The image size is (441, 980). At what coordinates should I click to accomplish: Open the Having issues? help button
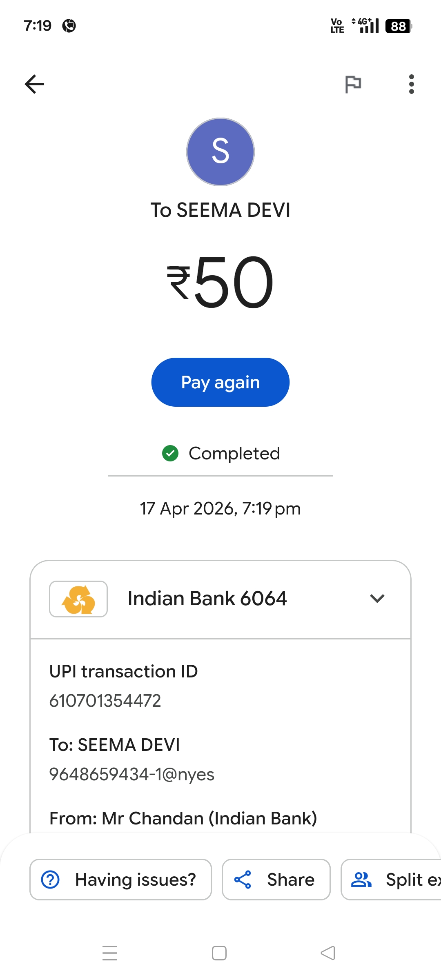[x=120, y=880]
